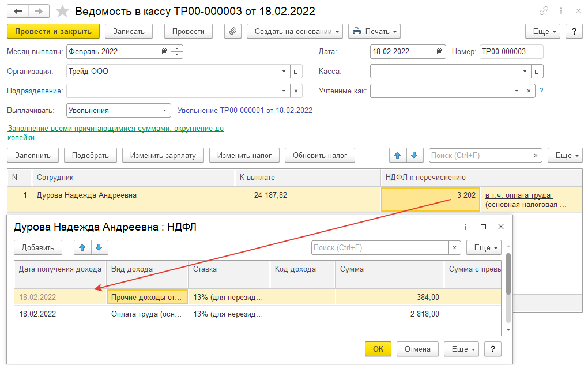Viewport: 588px width, 365px height.
Task: Focus the НДФЛ dialog search field
Action: coord(380,247)
